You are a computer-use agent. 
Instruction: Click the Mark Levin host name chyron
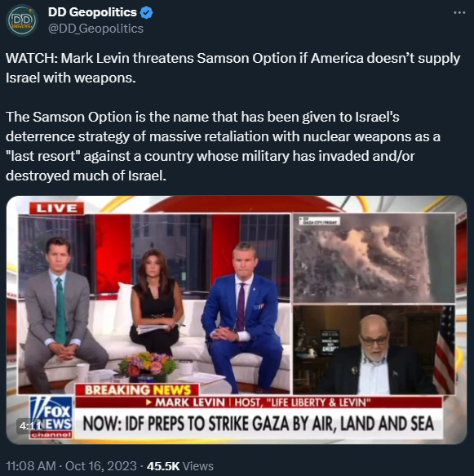coord(259,403)
